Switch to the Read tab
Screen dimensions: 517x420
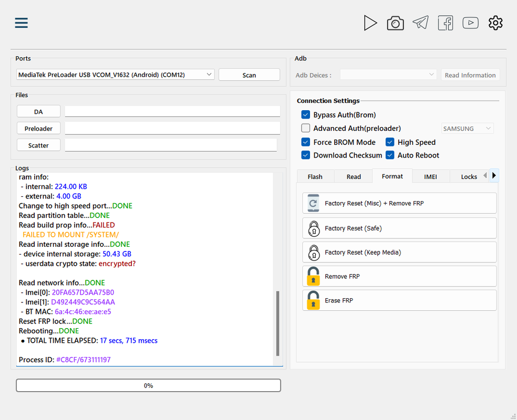tap(354, 176)
